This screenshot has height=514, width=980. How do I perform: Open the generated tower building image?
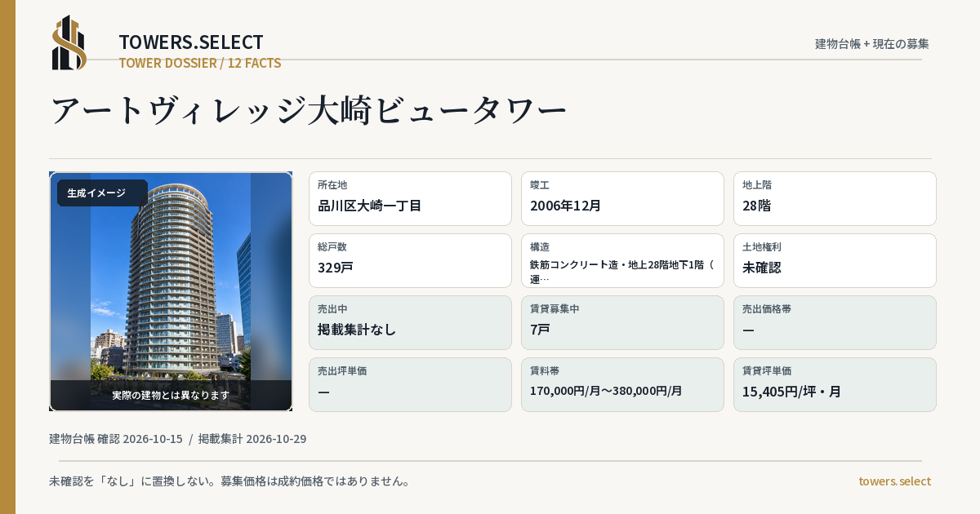pyautogui.click(x=171, y=291)
